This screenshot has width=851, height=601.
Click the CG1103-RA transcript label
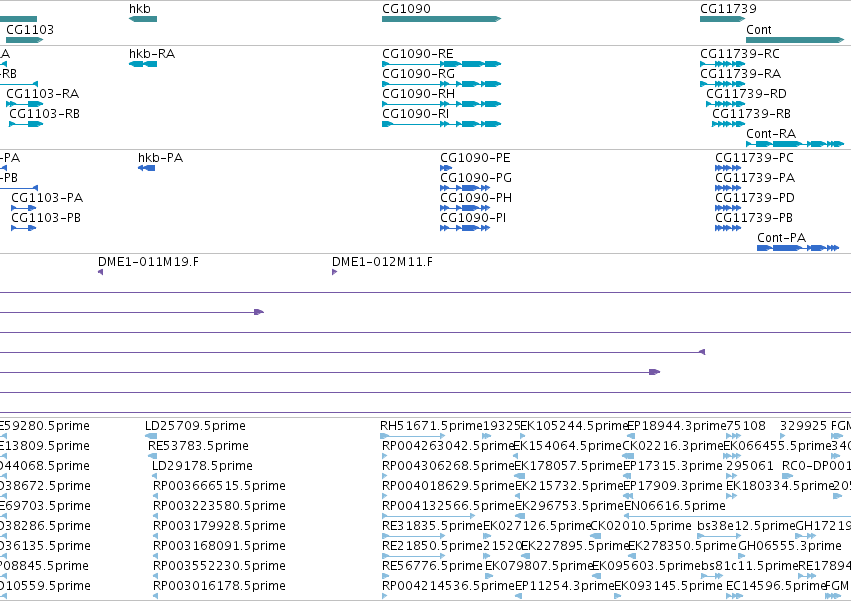(42, 94)
